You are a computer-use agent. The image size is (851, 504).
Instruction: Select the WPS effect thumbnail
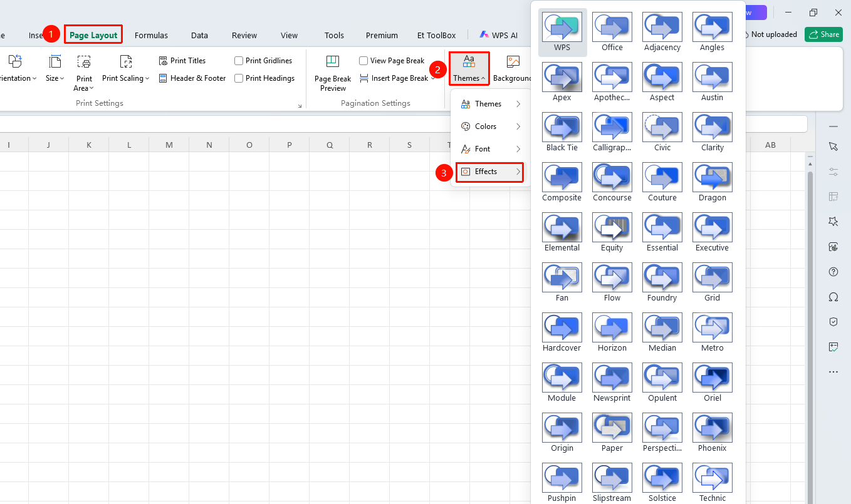pos(562,33)
